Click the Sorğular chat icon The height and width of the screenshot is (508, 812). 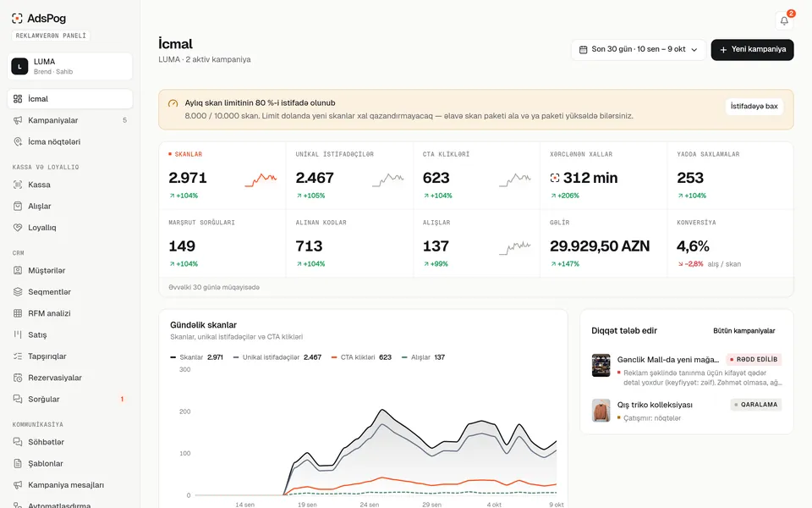[18, 399]
